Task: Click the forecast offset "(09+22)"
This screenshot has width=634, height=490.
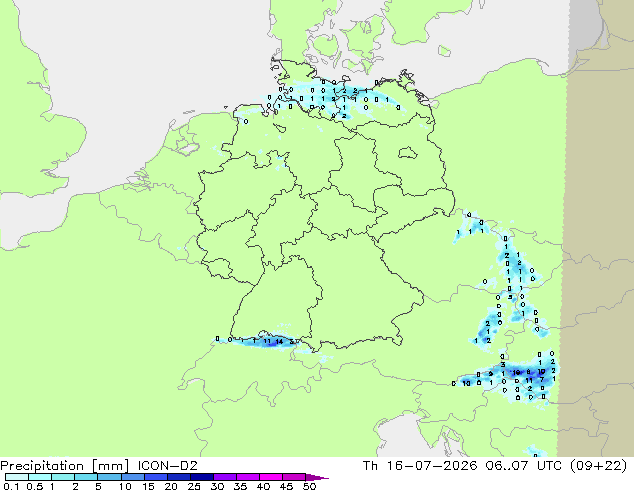Action: [x=598, y=466]
